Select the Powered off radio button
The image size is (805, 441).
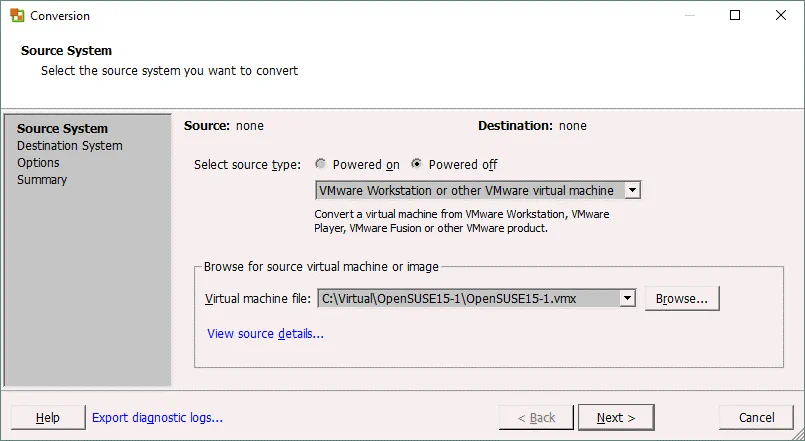click(418, 165)
